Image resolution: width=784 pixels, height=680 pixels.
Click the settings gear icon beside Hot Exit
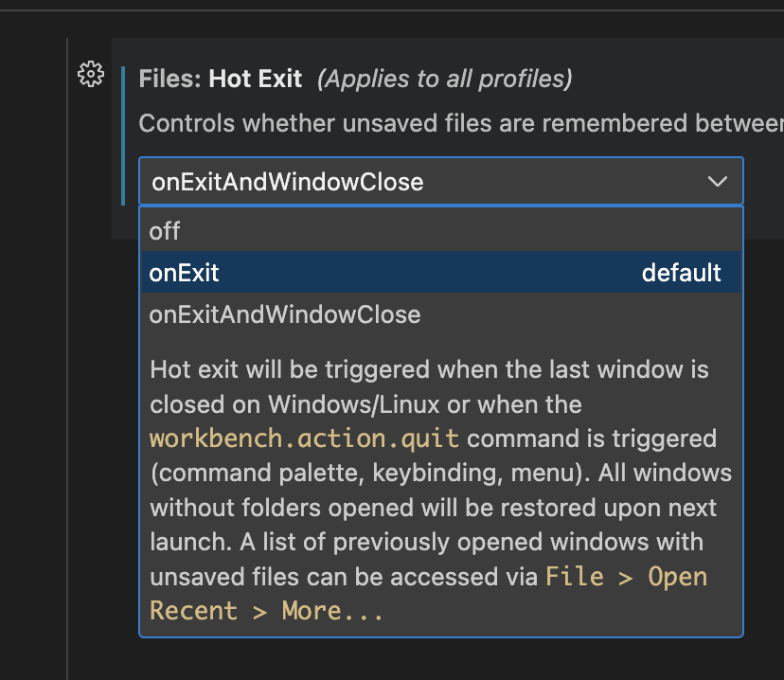tap(91, 74)
